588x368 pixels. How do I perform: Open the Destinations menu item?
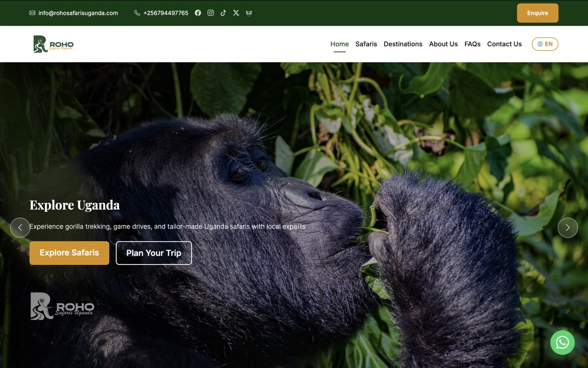coord(403,44)
